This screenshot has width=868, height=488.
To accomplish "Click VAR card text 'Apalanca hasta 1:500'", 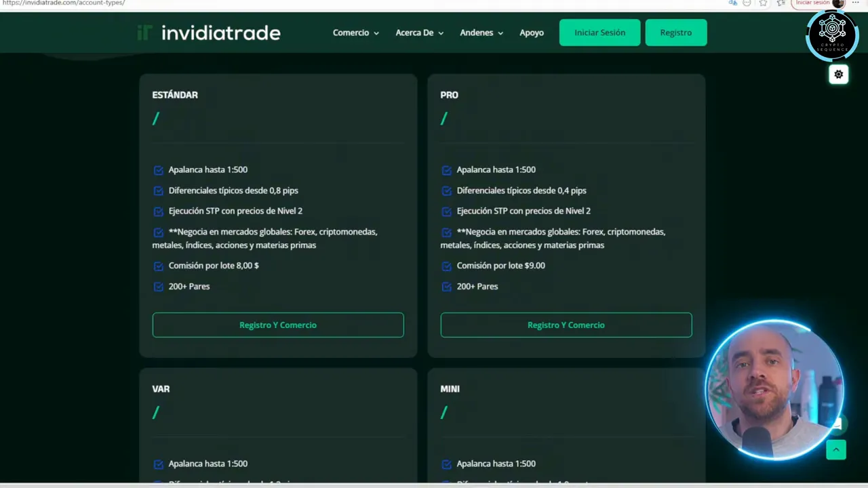I will (x=208, y=464).
